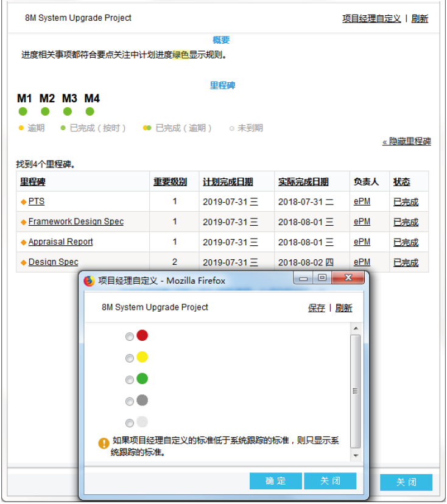The height and width of the screenshot is (504, 447).
Task: Click the orange warning icon in the popup
Action: [104, 443]
